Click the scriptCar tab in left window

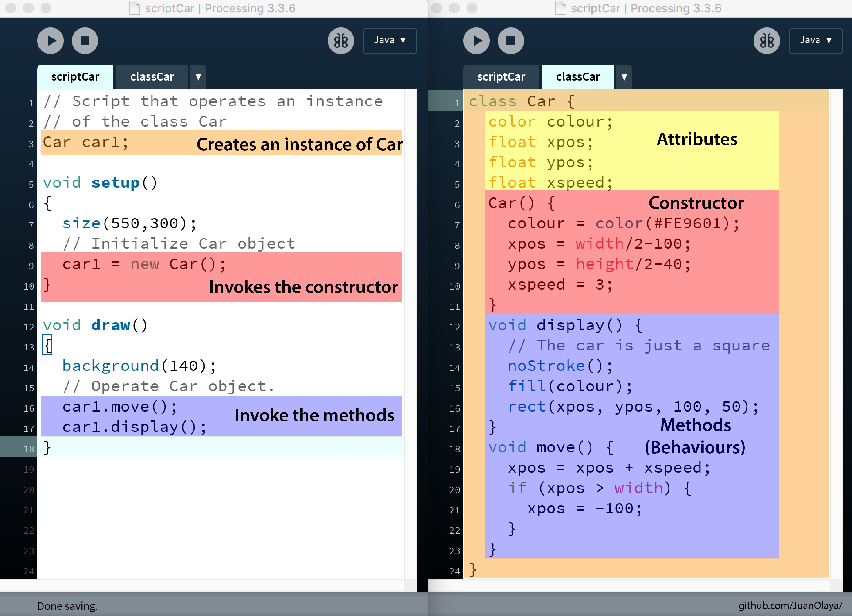coord(75,77)
